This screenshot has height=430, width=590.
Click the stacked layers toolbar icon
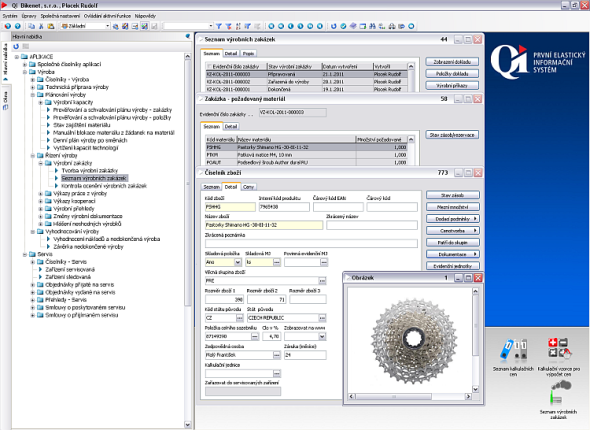click(x=353, y=26)
